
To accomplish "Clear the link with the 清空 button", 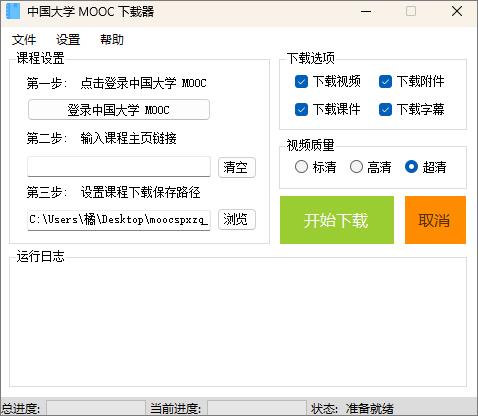I will (237, 167).
